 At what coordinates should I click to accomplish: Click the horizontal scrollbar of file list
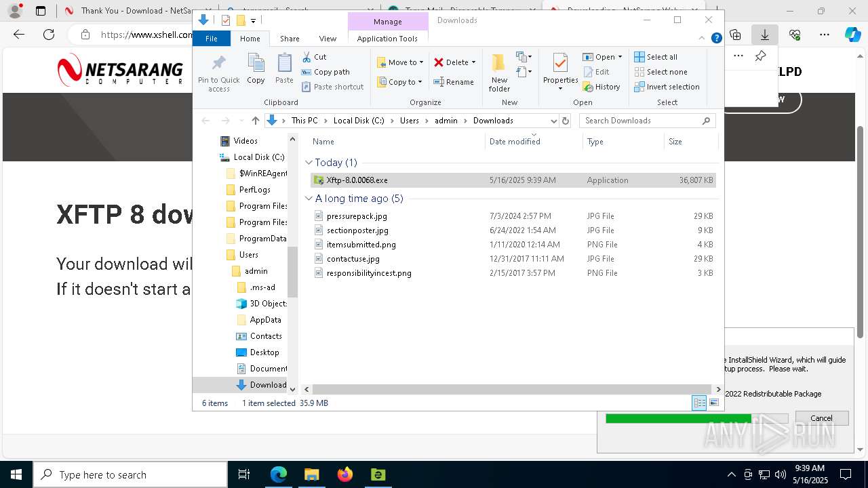[x=512, y=389]
